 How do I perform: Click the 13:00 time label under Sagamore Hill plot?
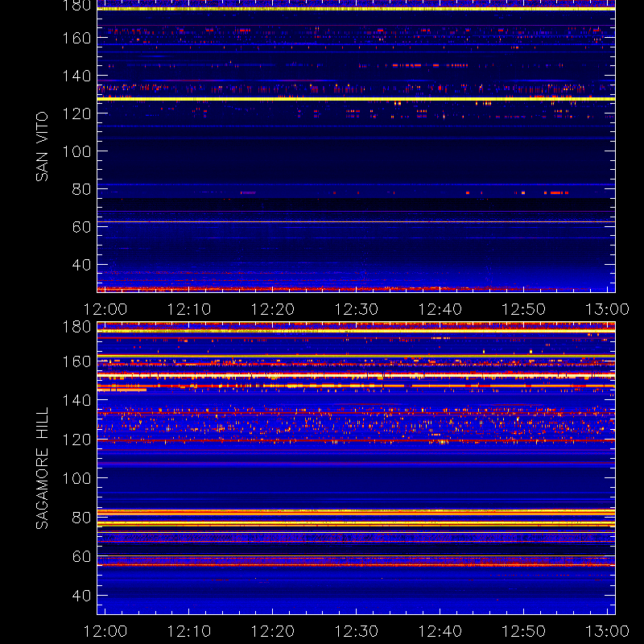[607, 631]
